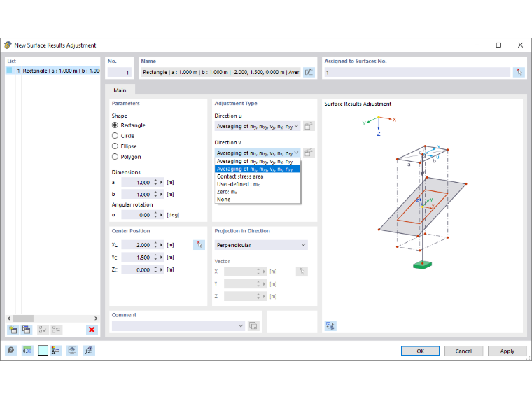Click the select all check icon
This screenshot has height=399, width=532.
click(x=43, y=330)
